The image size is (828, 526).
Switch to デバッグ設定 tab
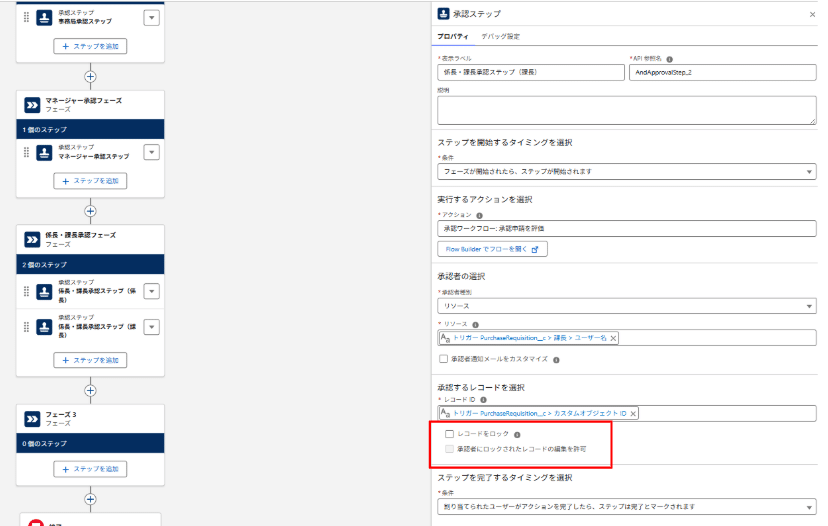point(501,36)
